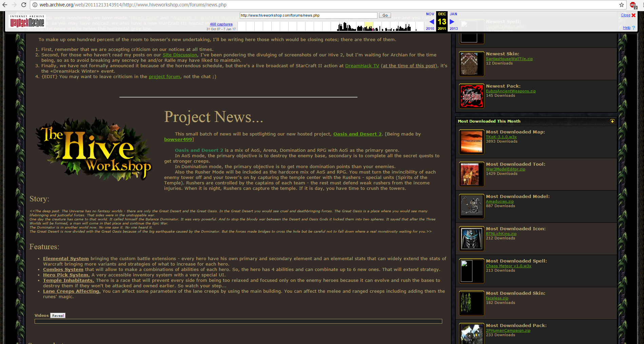Image resolution: width=644 pixels, height=344 pixels.
Task: Download faceless.zip skin
Action: point(497,298)
